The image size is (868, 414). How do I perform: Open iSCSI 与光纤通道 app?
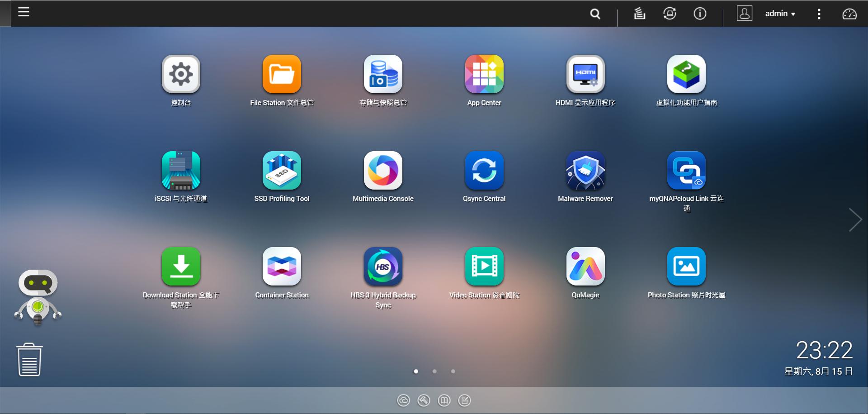coord(181,170)
